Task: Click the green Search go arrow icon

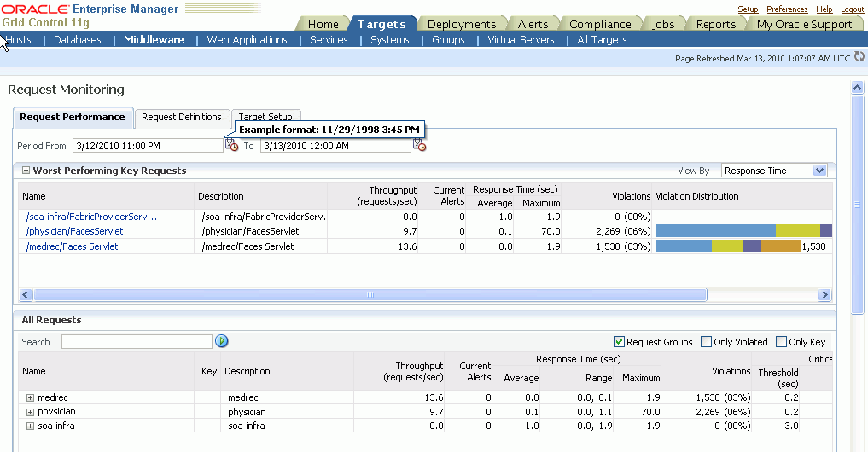Action: (x=222, y=341)
